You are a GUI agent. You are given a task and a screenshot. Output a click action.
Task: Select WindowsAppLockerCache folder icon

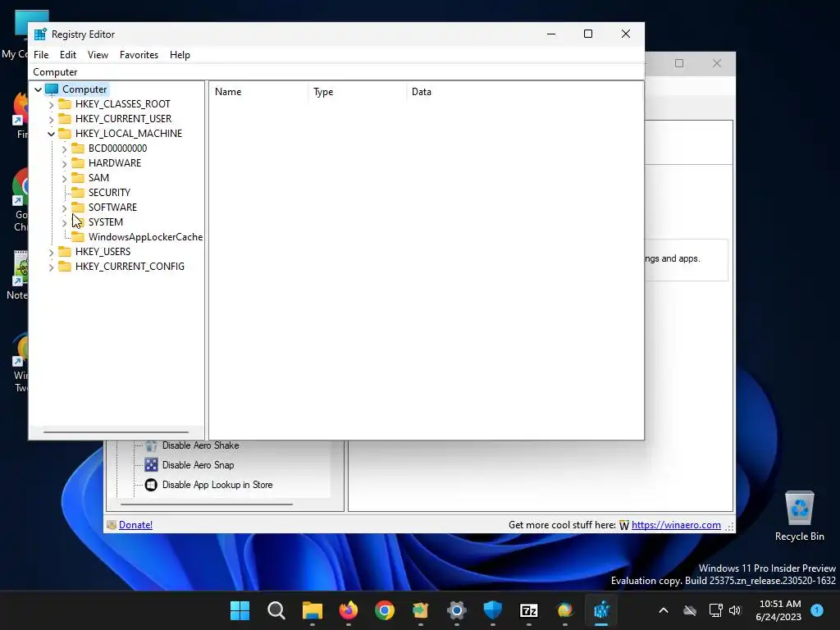(x=78, y=236)
